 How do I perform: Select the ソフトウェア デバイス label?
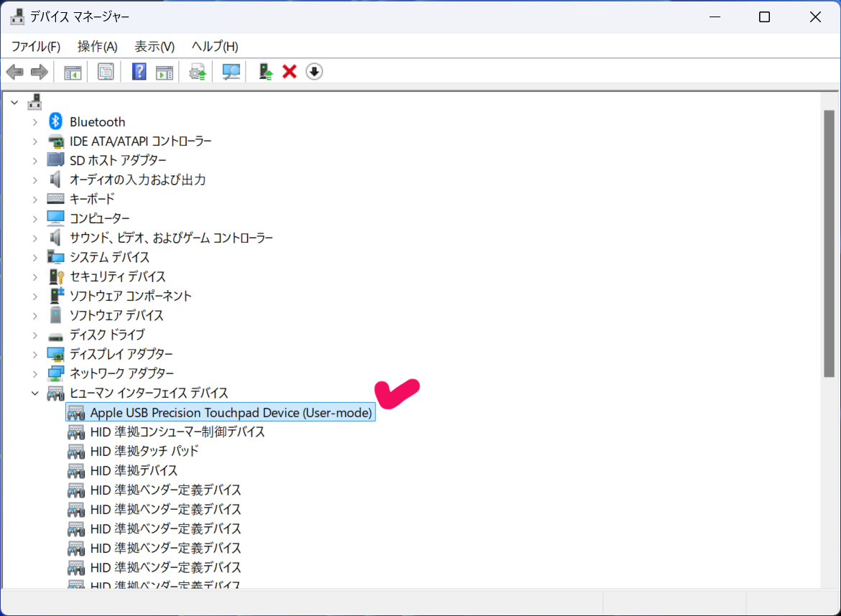pyautogui.click(x=116, y=315)
